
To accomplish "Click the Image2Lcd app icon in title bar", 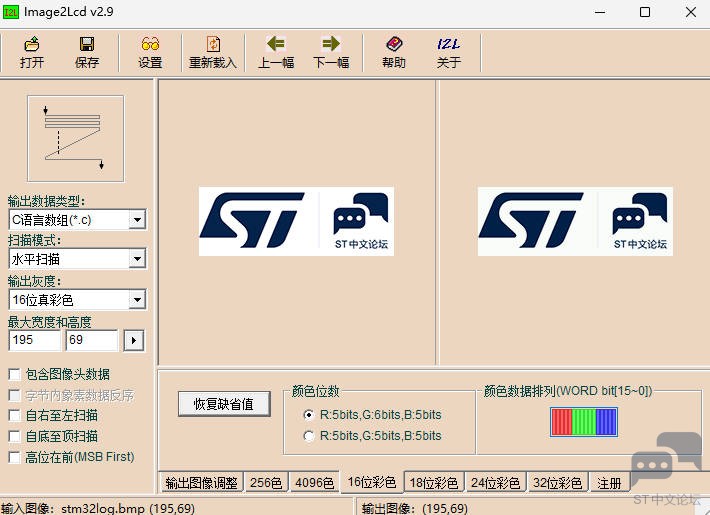I will tap(10, 12).
